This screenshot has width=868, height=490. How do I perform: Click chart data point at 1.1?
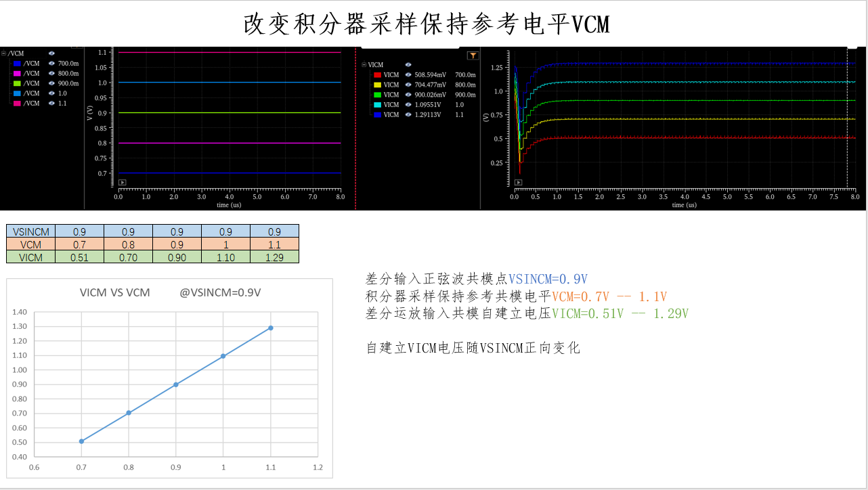click(x=271, y=328)
